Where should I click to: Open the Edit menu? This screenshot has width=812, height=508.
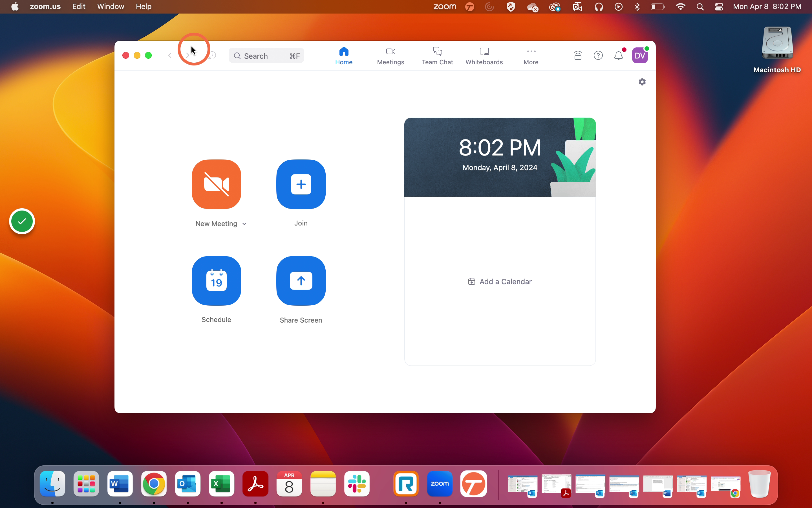79,7
